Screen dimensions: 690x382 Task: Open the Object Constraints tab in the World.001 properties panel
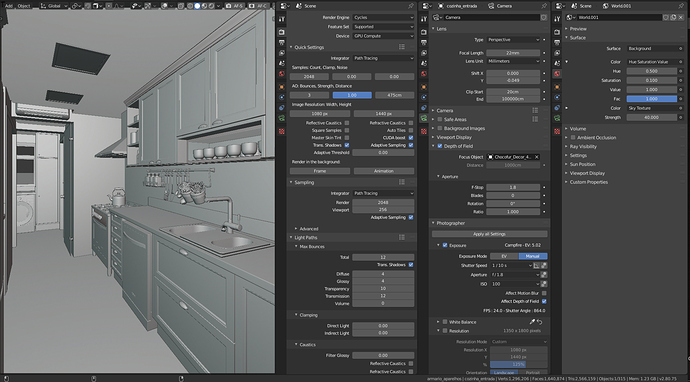(557, 107)
